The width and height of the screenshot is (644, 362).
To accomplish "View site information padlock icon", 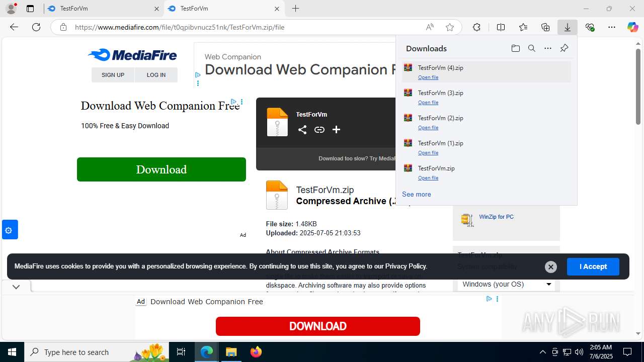I will point(63,27).
